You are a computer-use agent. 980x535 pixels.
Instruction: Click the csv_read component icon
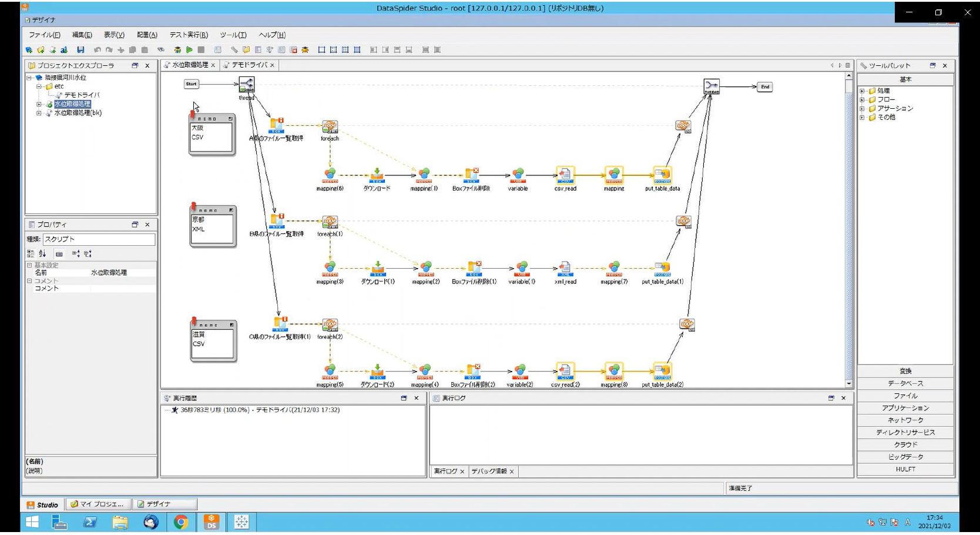tap(565, 175)
